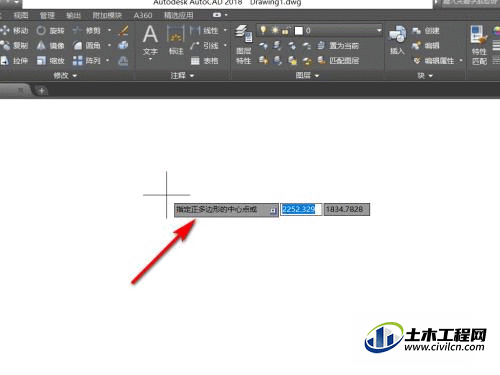Expand the Text (文字) dropdown arrow
Screen dimensions: 500x375
(x=150, y=59)
